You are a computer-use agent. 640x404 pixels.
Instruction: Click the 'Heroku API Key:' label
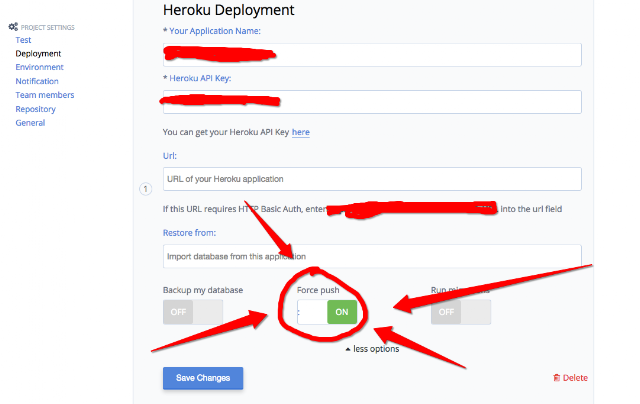pos(200,78)
